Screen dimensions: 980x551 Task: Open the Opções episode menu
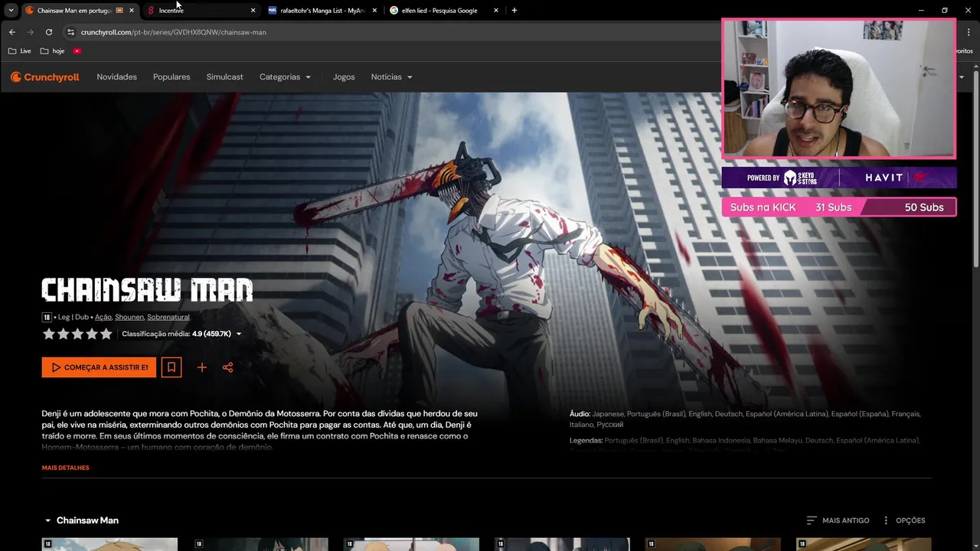(x=903, y=520)
